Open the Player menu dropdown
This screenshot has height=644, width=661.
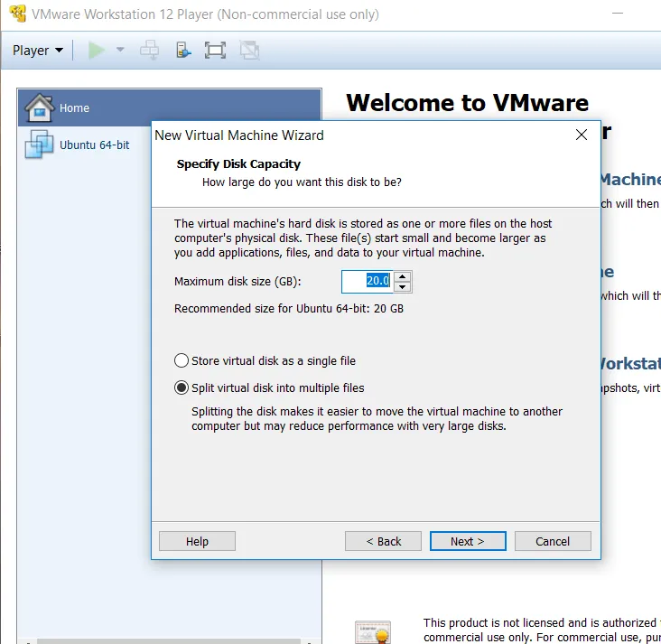pyautogui.click(x=38, y=51)
